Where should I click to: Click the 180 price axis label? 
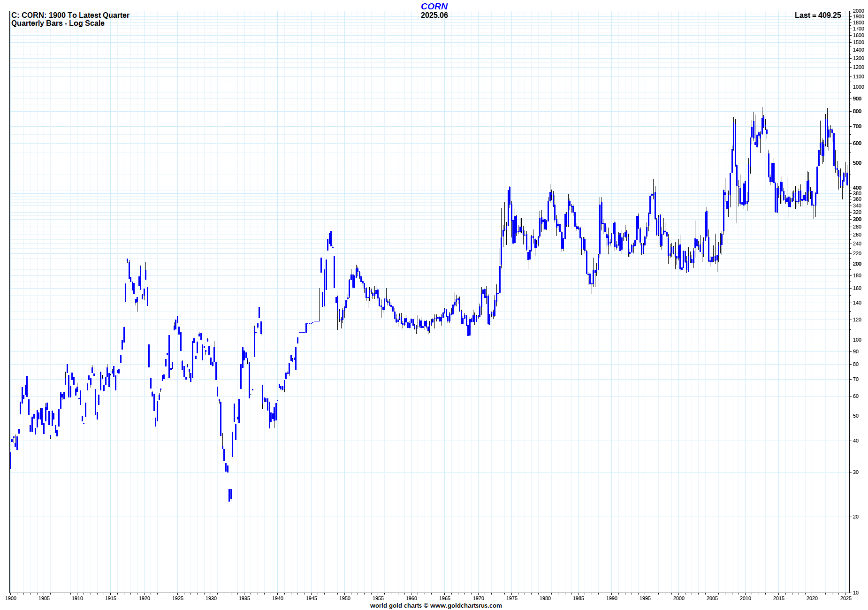pyautogui.click(x=857, y=275)
